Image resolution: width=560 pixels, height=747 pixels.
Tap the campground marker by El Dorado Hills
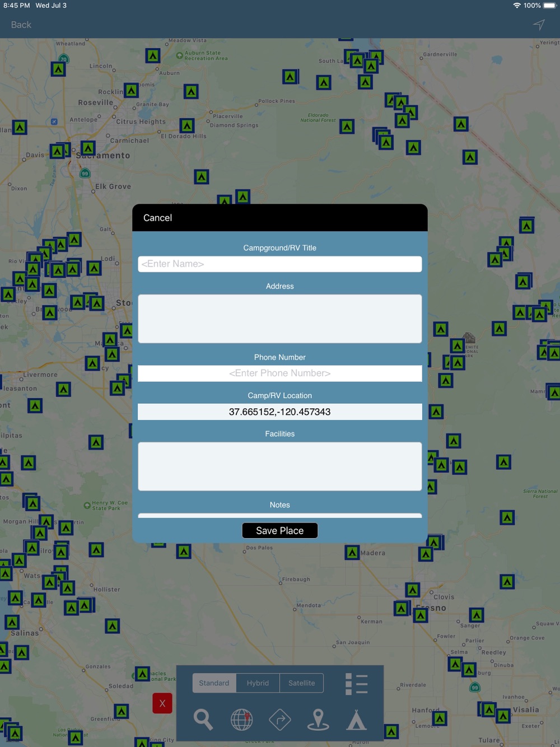(187, 125)
